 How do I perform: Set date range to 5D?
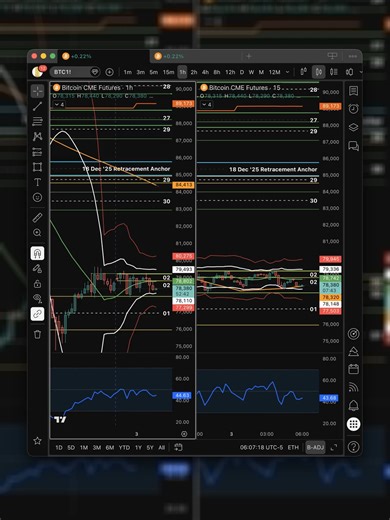pyautogui.click(x=71, y=447)
